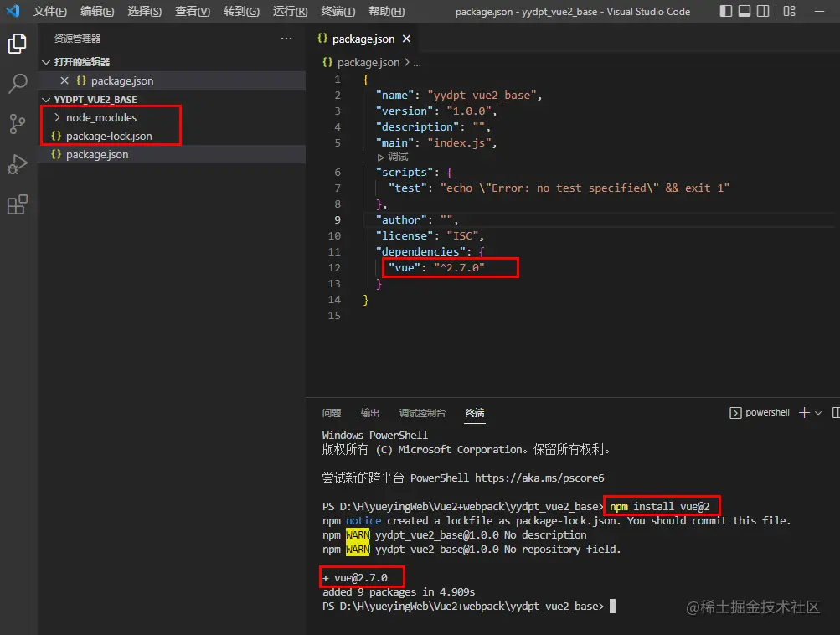Viewport: 840px width, 635px height.
Task: Click the "license": "ISC" line
Action: [x=430, y=235]
